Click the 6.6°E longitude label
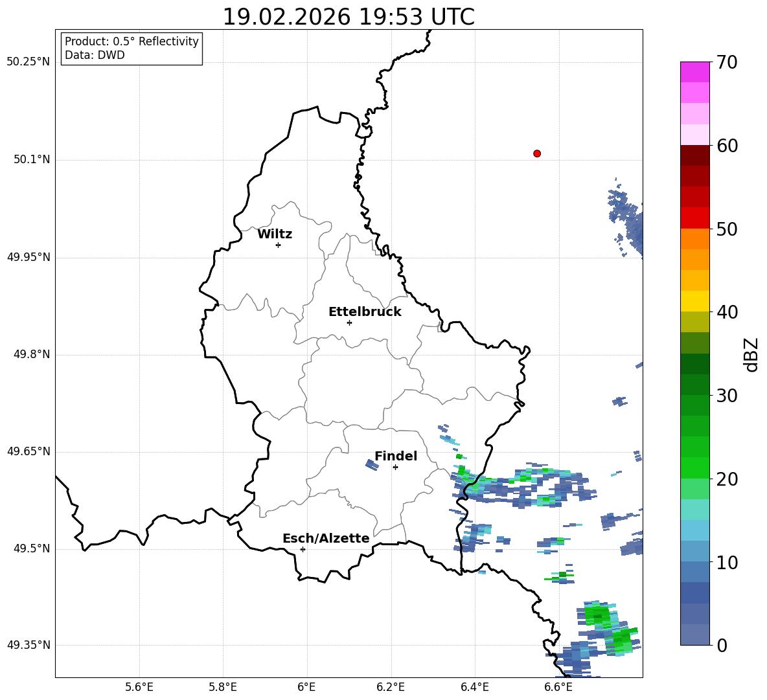 click(558, 687)
